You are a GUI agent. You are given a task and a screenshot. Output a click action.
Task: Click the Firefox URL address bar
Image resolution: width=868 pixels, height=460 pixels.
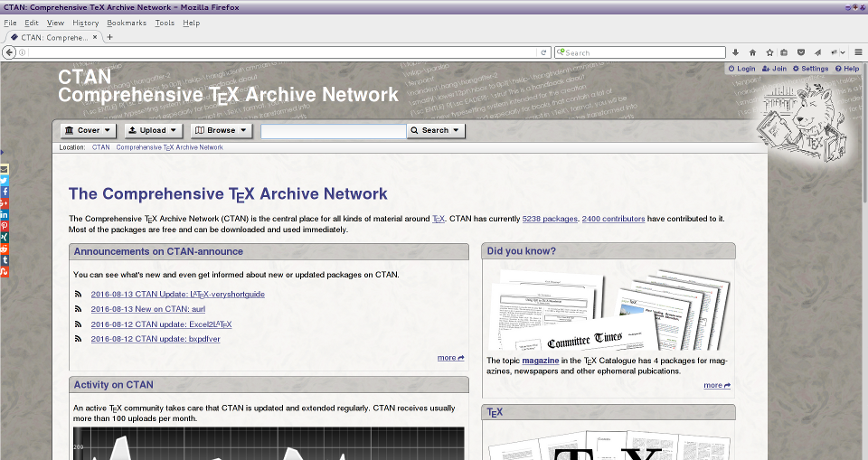click(x=282, y=52)
